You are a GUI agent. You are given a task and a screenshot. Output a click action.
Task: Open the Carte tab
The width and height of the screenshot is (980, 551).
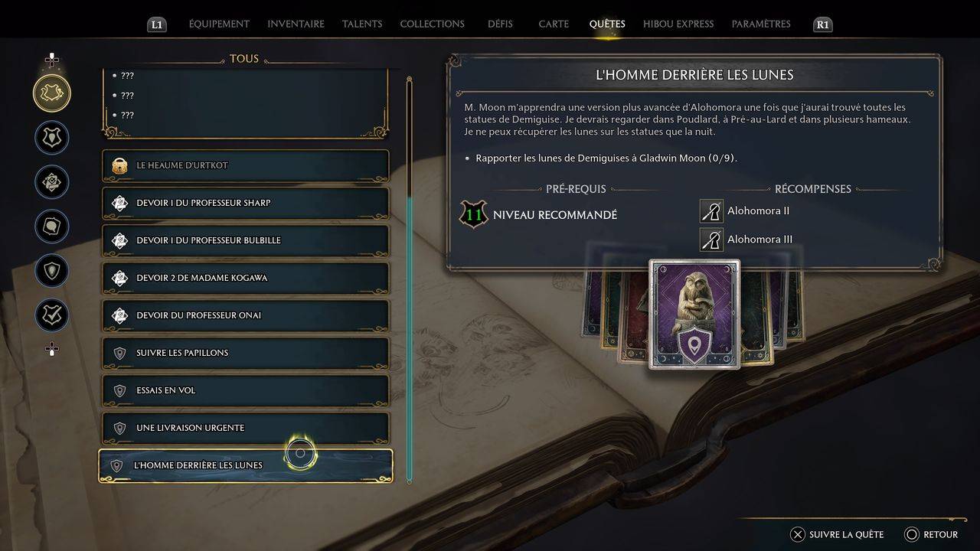(x=554, y=24)
